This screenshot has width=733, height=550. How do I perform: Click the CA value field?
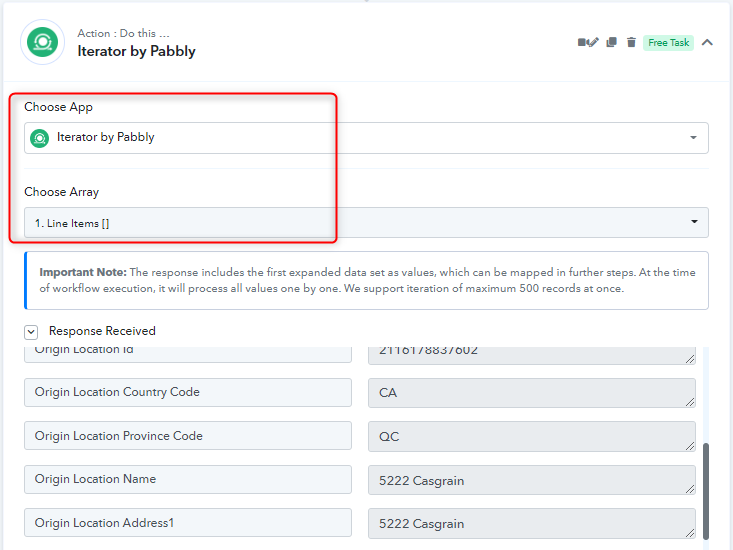(532, 393)
